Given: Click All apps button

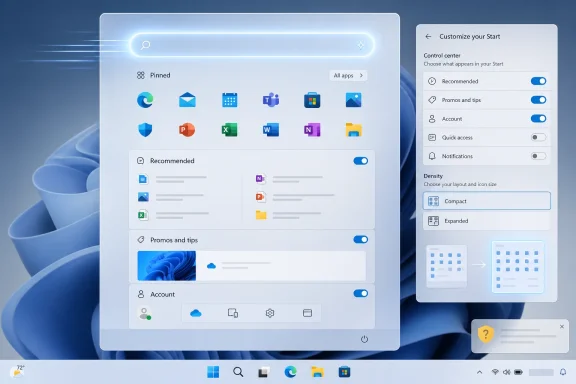Looking at the screenshot, I should tap(348, 75).
